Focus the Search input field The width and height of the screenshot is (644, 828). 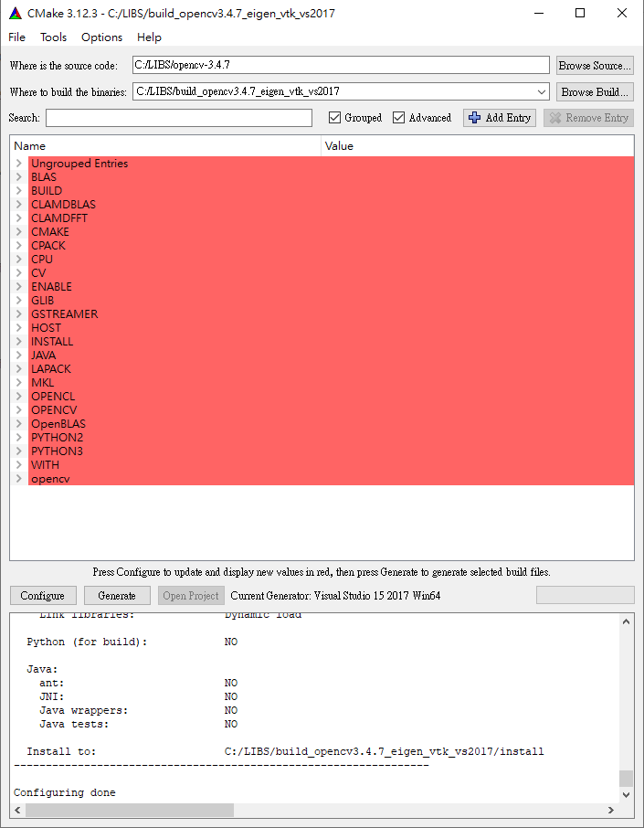click(x=179, y=118)
